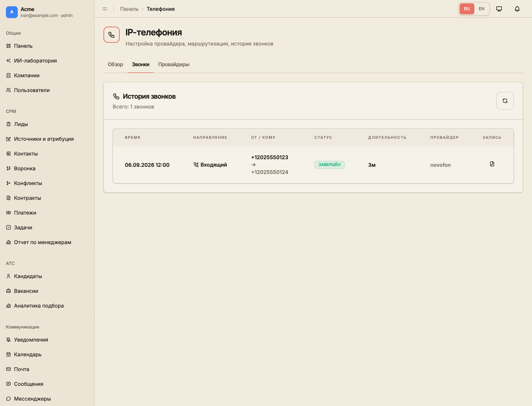
Task: Select the Звонки tab
Action: point(141,64)
